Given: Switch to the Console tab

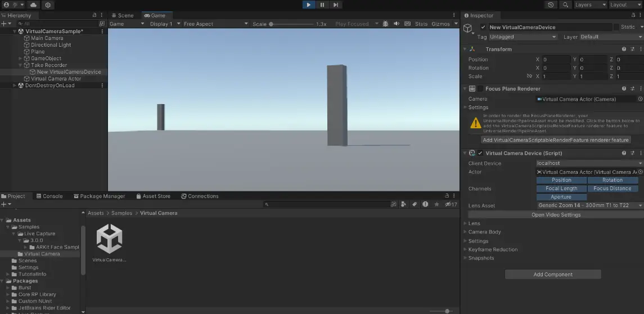Looking at the screenshot, I should pyautogui.click(x=49, y=196).
